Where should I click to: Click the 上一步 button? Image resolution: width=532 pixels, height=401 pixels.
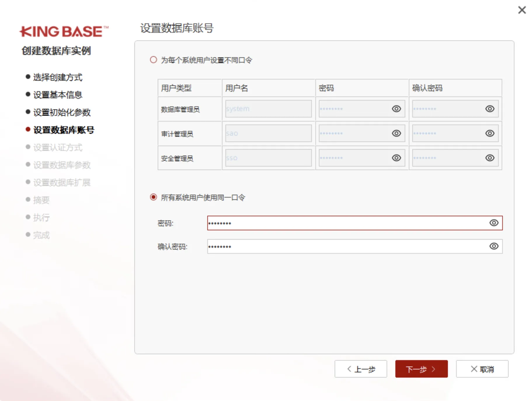361,369
